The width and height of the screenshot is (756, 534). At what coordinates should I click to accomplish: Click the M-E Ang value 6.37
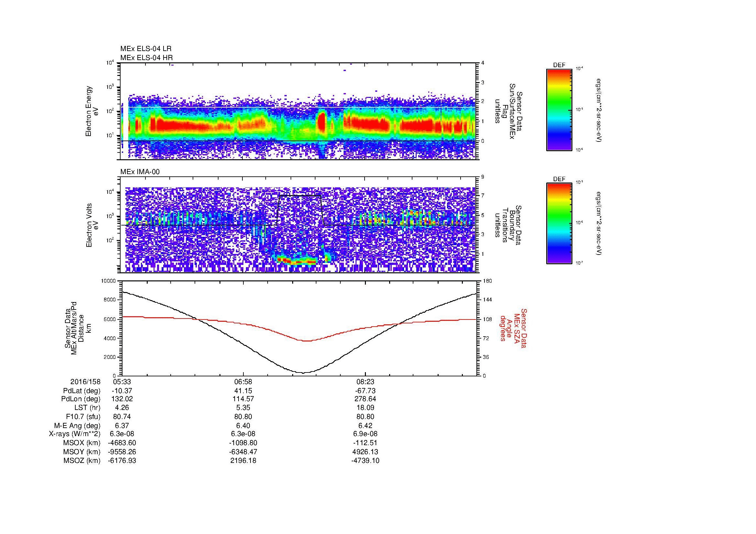click(x=122, y=425)
